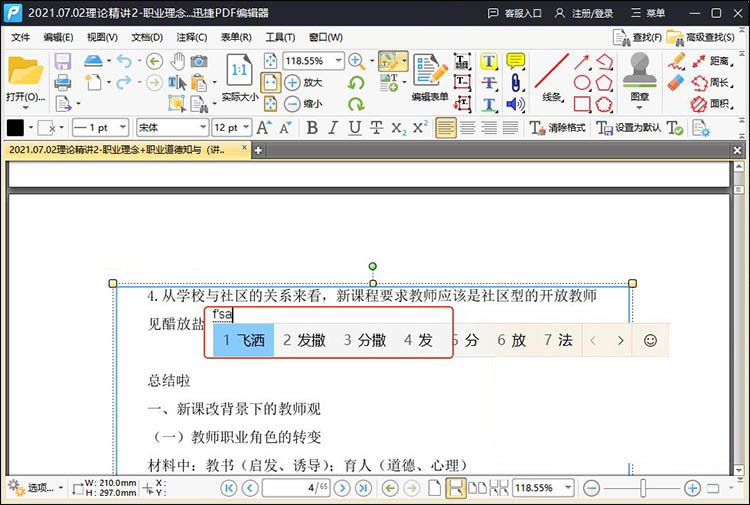Toggle Subscript formatting
750x505 pixels.
click(x=398, y=128)
